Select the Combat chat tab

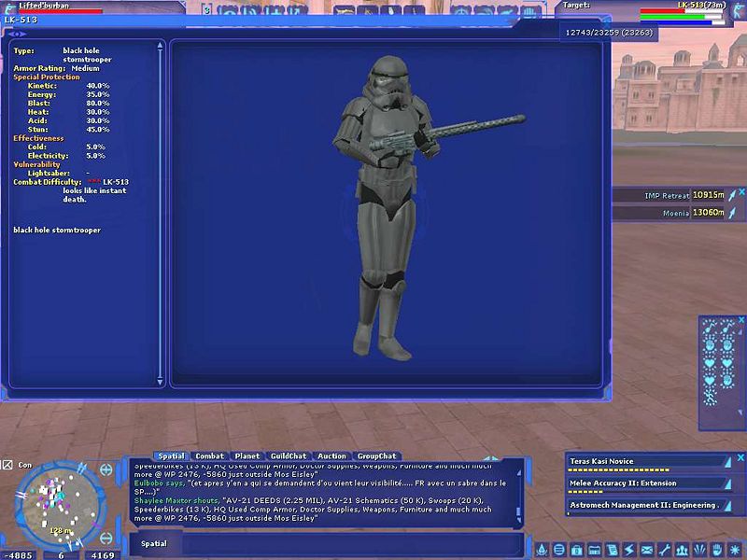pyautogui.click(x=209, y=456)
